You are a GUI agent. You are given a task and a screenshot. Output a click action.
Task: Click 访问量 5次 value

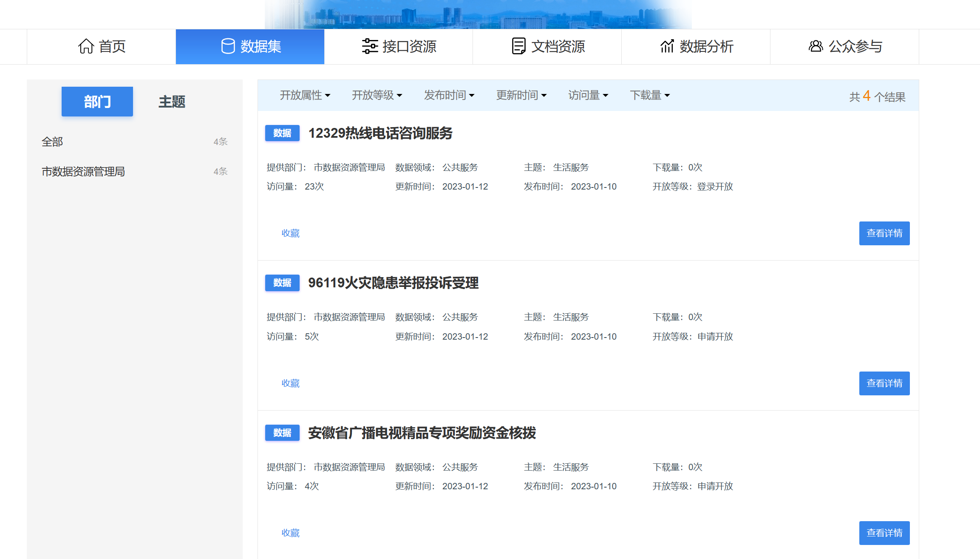(x=312, y=337)
